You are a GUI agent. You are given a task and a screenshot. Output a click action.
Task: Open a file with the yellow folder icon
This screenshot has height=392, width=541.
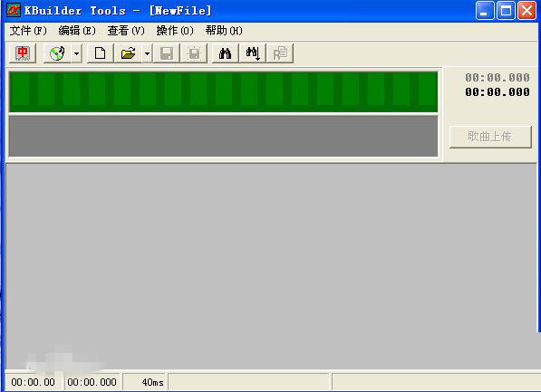[128, 53]
